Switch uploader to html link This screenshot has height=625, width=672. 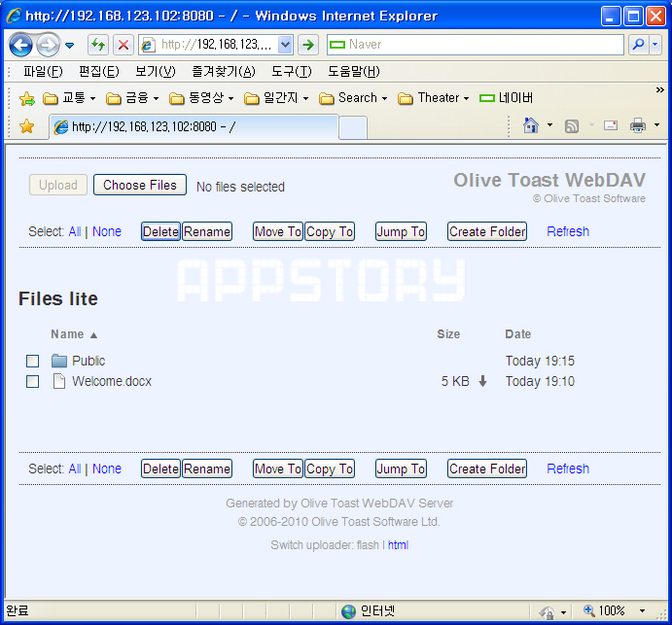pyautogui.click(x=398, y=545)
